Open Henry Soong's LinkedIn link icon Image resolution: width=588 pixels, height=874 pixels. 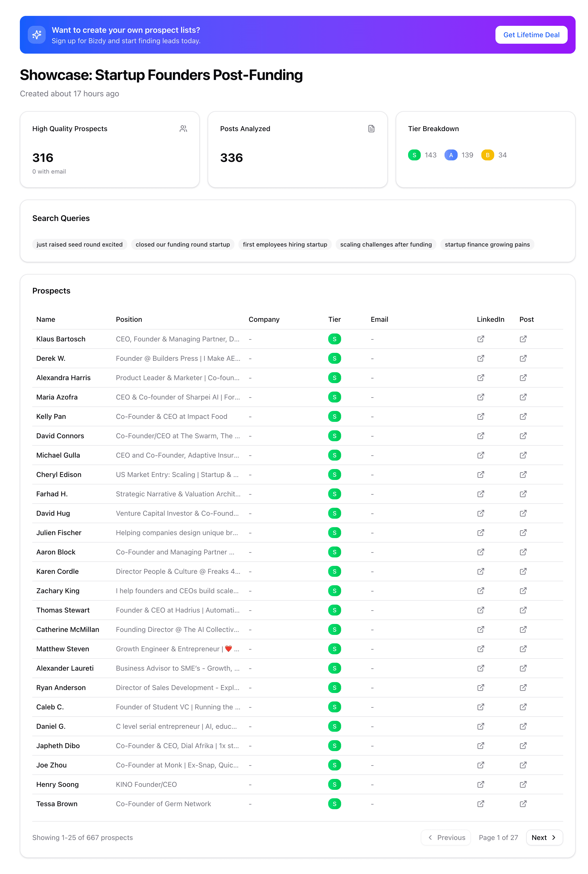point(480,784)
